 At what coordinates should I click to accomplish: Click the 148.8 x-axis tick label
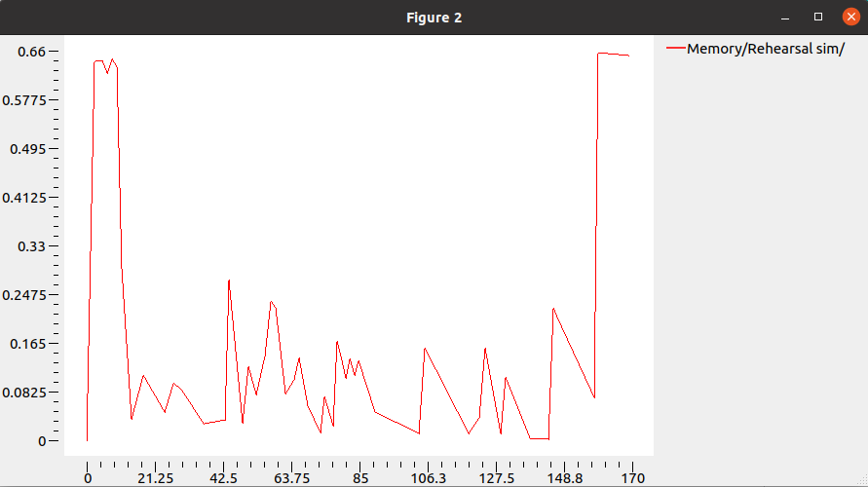[x=565, y=478]
